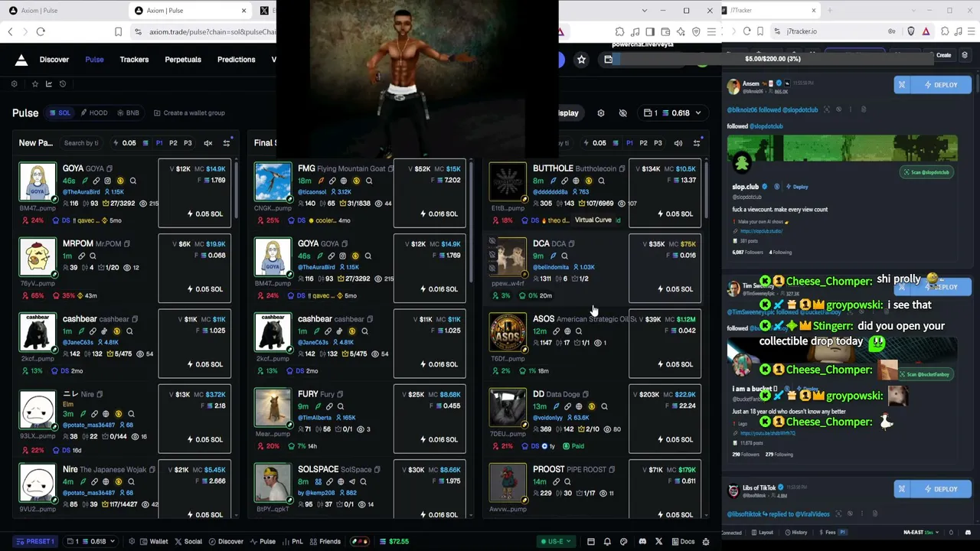
Task: Search GOYA token in New Pairs row
Action: [x=132, y=181]
